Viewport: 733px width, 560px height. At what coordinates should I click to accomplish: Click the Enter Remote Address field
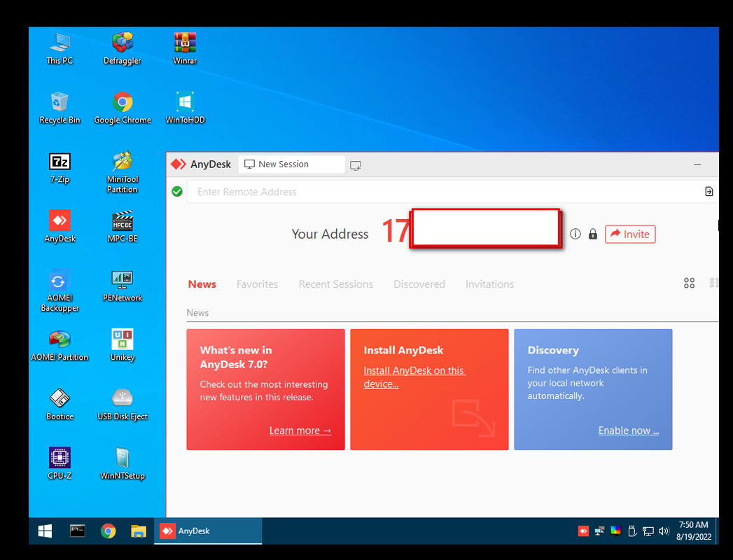pos(443,192)
